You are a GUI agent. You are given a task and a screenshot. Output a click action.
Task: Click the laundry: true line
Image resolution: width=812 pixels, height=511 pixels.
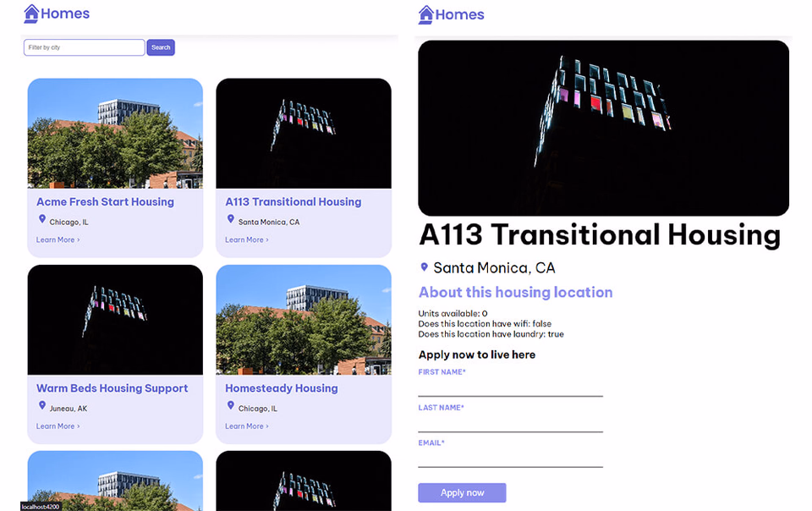[x=491, y=334]
